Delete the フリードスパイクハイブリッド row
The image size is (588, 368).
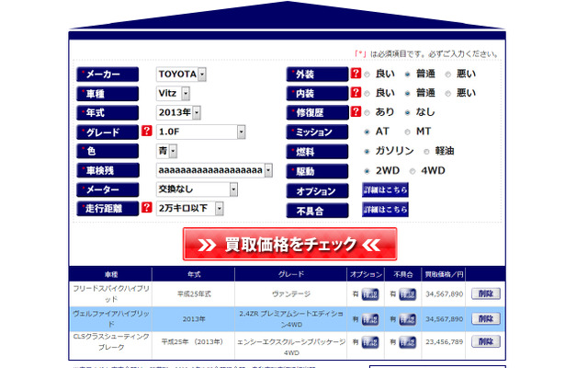pos(486,293)
